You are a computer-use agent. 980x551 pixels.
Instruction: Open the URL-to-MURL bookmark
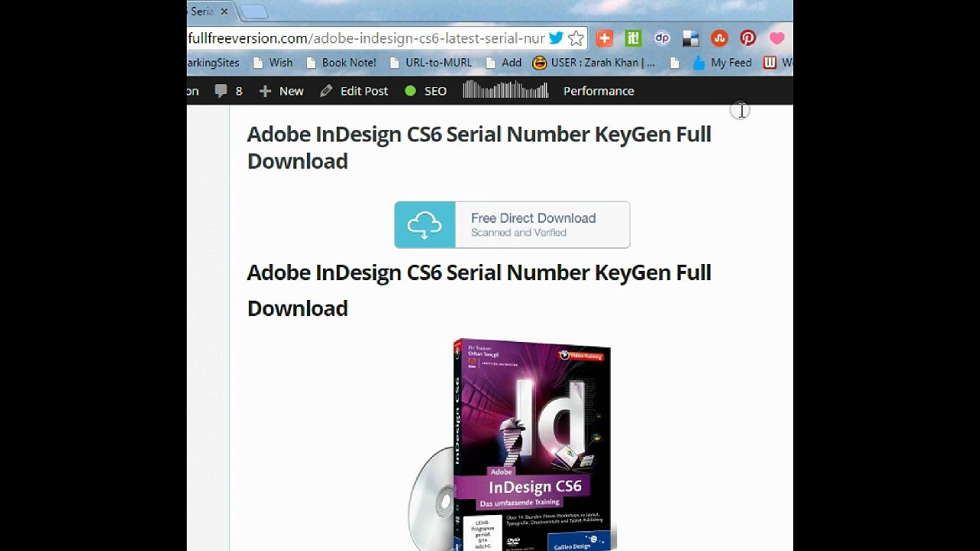[x=430, y=63]
